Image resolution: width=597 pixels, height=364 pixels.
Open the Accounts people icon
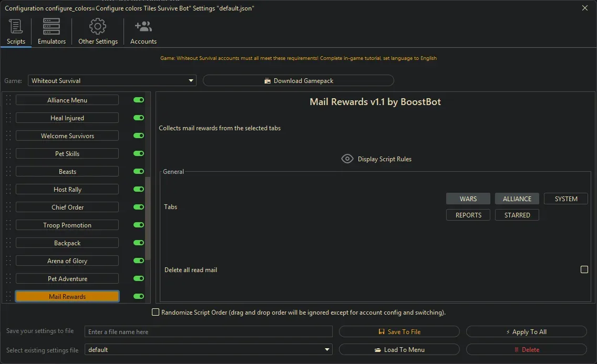coord(143,26)
